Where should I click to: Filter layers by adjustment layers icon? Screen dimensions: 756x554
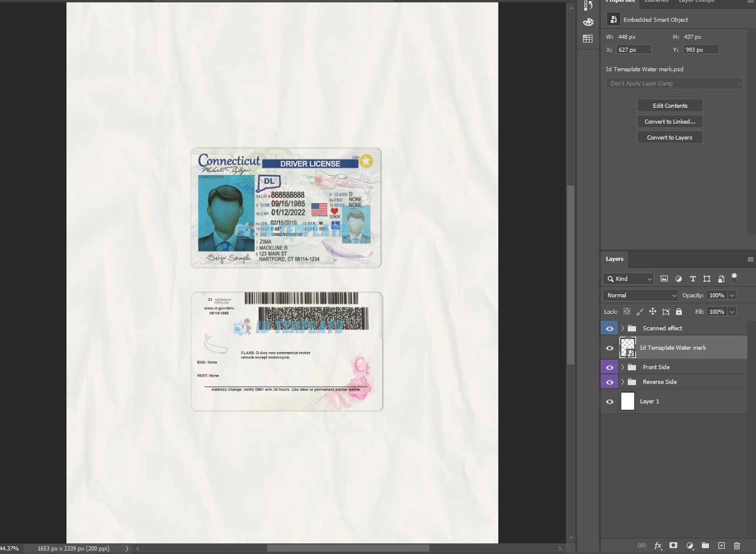(678, 278)
